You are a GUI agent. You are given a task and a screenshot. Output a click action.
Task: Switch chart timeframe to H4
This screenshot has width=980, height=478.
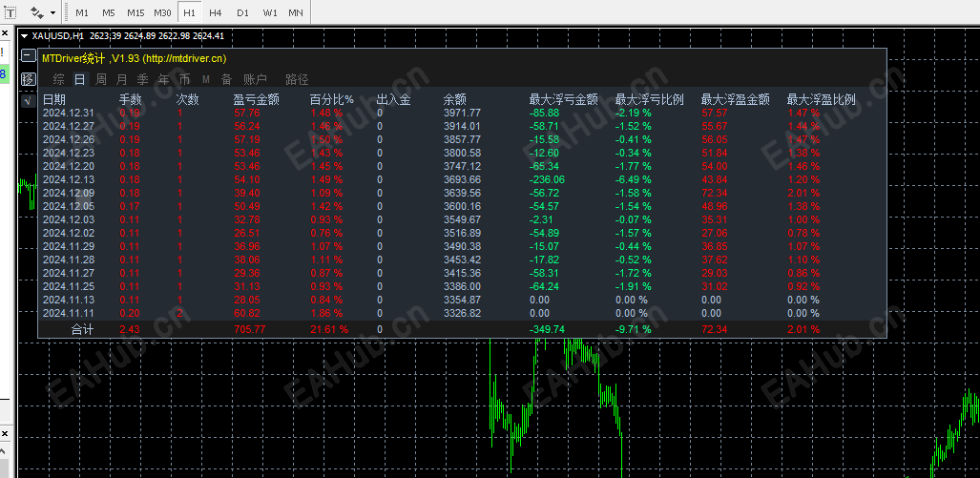(215, 12)
